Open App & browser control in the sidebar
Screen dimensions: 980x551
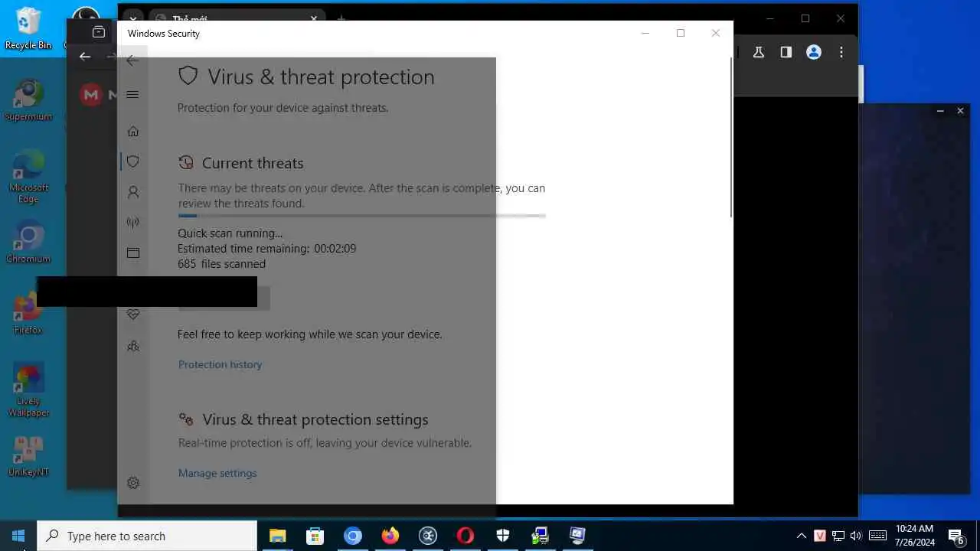[x=133, y=253]
